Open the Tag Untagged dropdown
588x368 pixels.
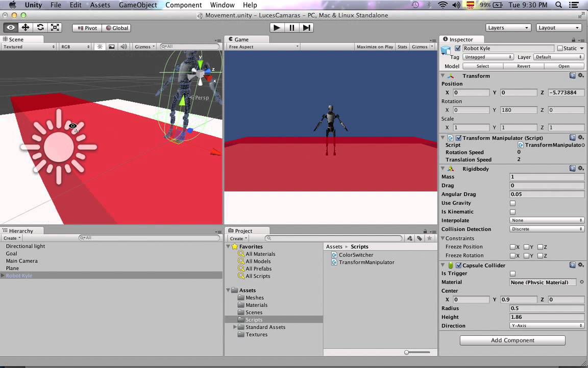[x=488, y=57]
